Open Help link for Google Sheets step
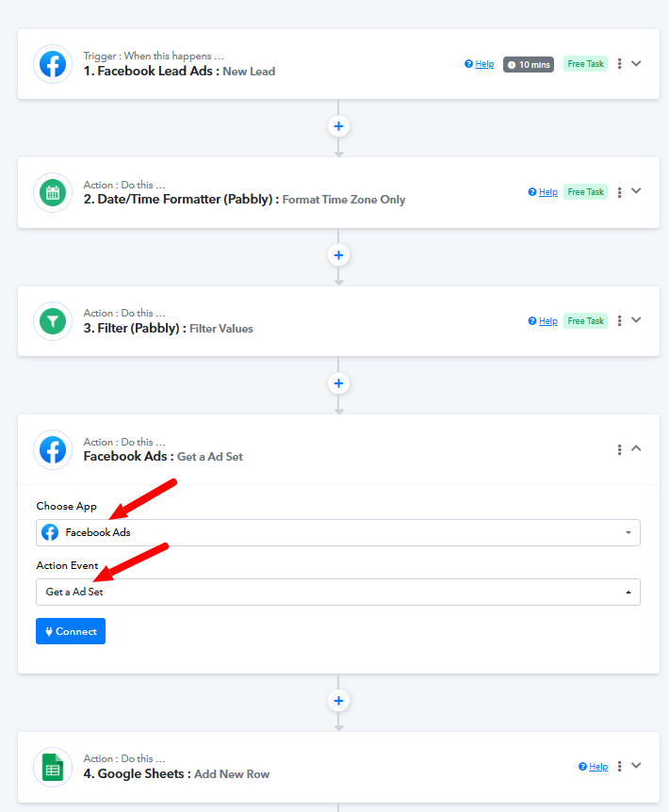The width and height of the screenshot is (669, 812). tap(593, 767)
